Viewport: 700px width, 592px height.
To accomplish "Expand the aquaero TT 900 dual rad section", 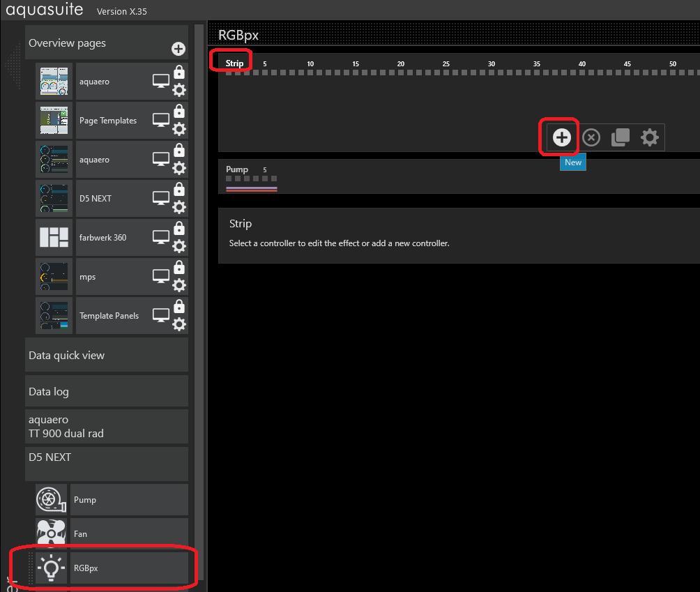I will (106, 426).
